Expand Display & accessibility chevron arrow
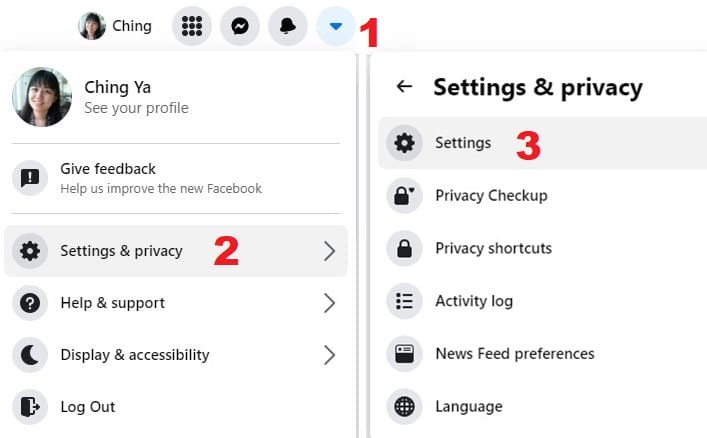 pyautogui.click(x=330, y=355)
